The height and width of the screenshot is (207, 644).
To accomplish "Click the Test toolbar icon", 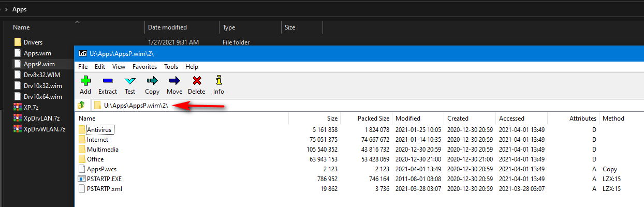I will 130,80.
